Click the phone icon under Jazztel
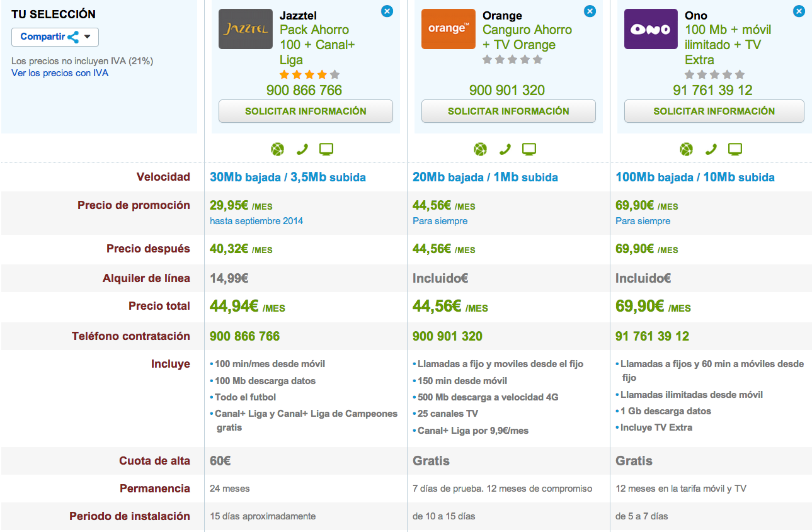The image size is (812, 532). pyautogui.click(x=302, y=149)
